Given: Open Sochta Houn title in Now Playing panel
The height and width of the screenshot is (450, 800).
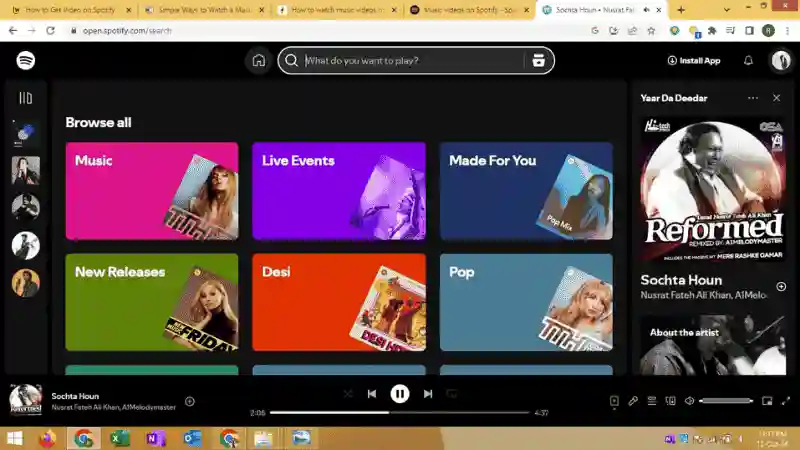Looking at the screenshot, I should [x=681, y=280].
